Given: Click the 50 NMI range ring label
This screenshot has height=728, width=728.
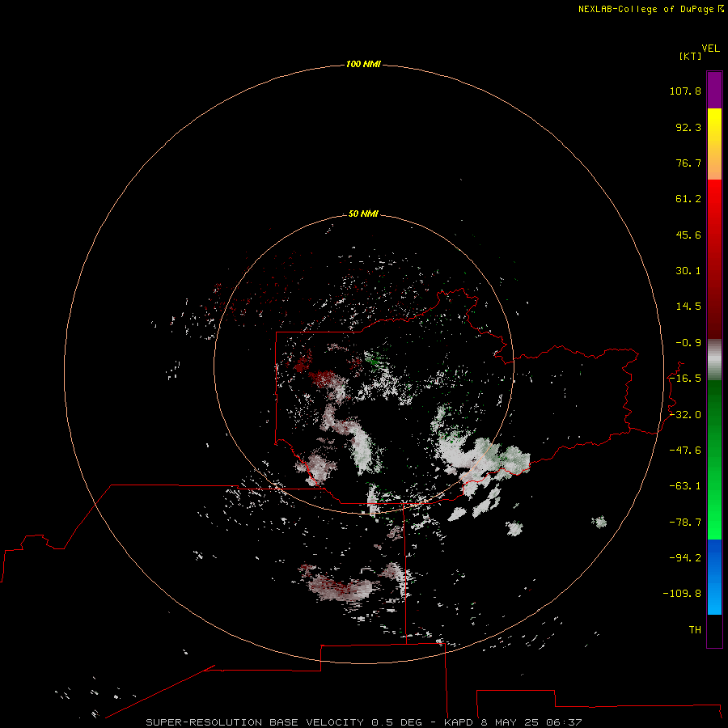Looking at the screenshot, I should 363,214.
